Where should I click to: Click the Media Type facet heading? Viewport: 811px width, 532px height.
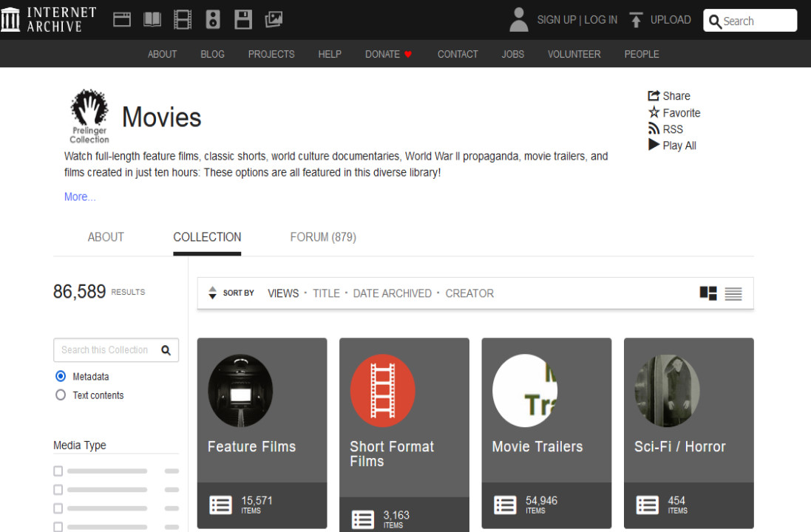(x=80, y=445)
